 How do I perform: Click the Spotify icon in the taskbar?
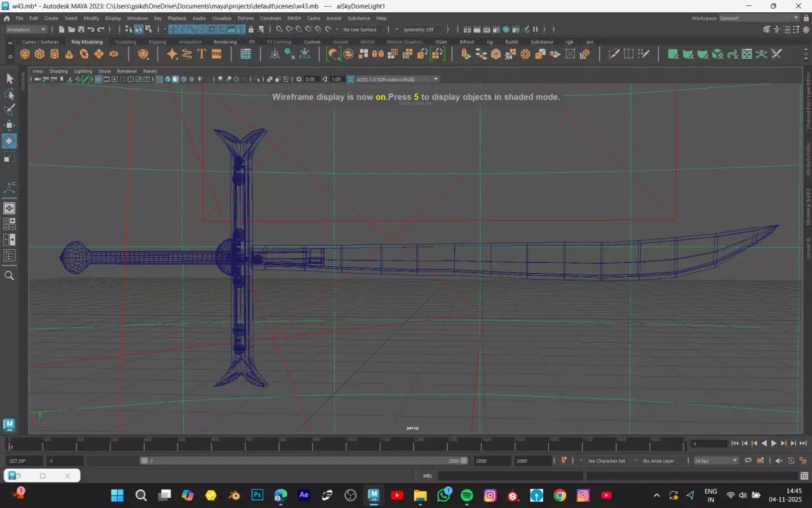click(467, 495)
